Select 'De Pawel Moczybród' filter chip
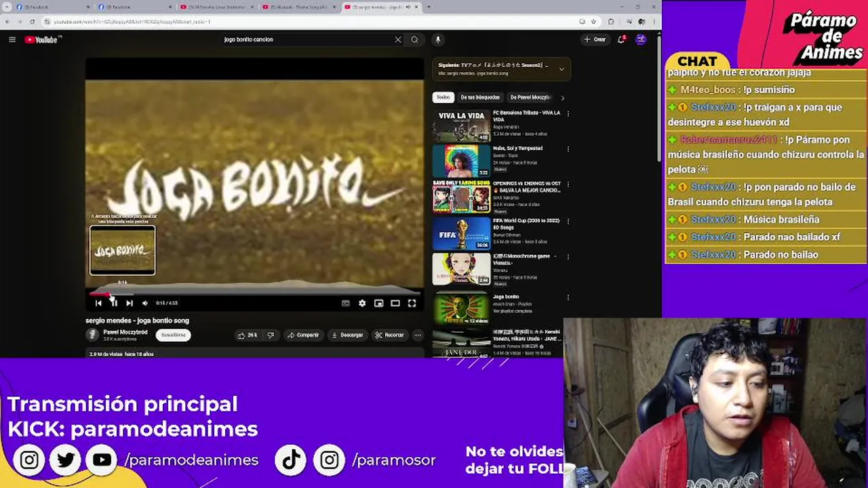 point(529,98)
